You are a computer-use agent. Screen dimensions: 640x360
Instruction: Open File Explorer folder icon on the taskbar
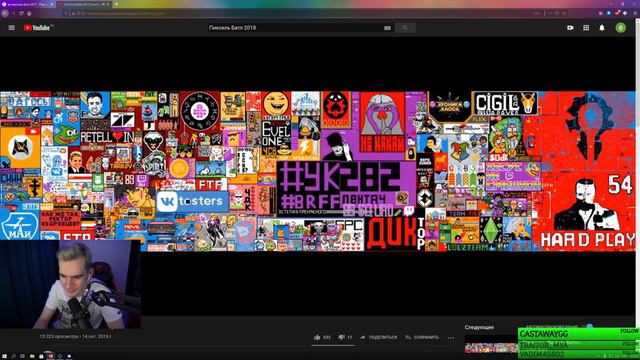[x=32, y=356]
